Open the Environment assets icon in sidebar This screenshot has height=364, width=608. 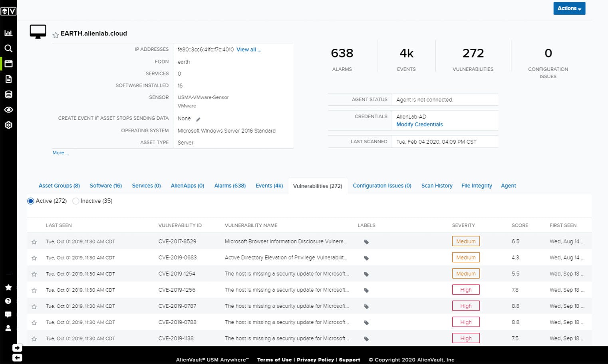click(x=8, y=64)
